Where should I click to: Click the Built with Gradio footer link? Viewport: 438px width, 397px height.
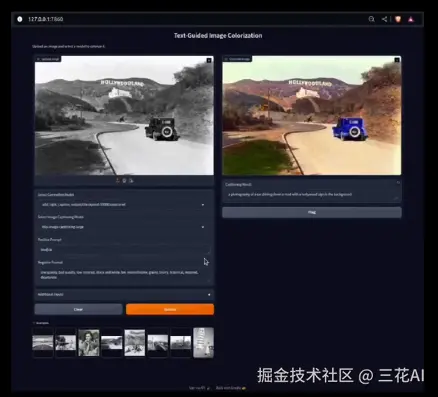point(231,388)
